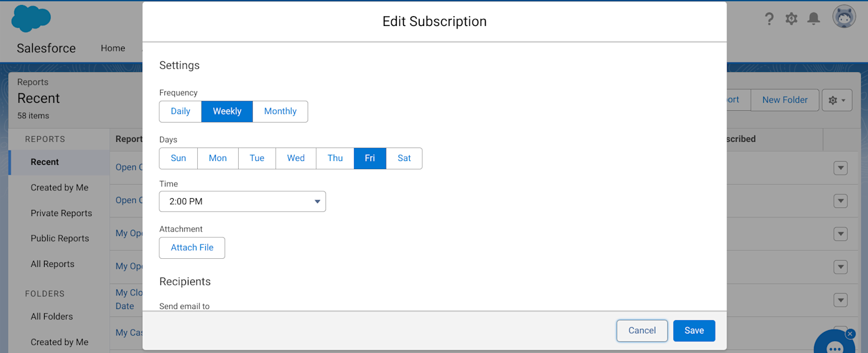
Task: Open row action dropdown for second report
Action: coord(840,201)
